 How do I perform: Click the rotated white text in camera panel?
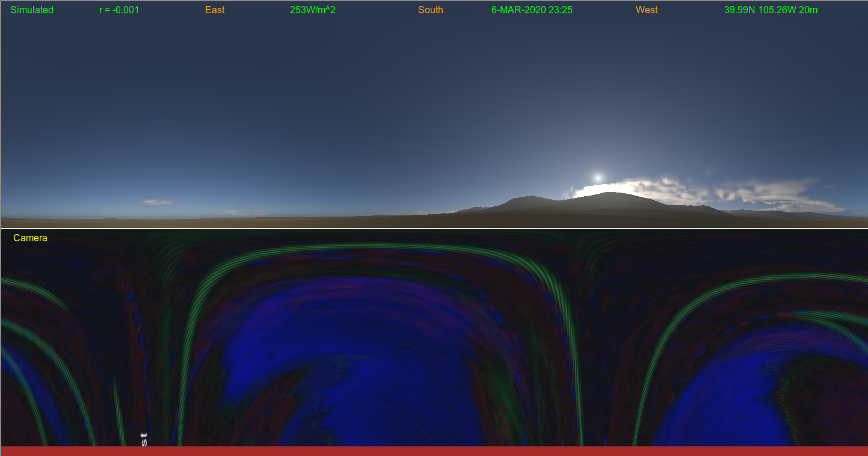click(x=143, y=439)
